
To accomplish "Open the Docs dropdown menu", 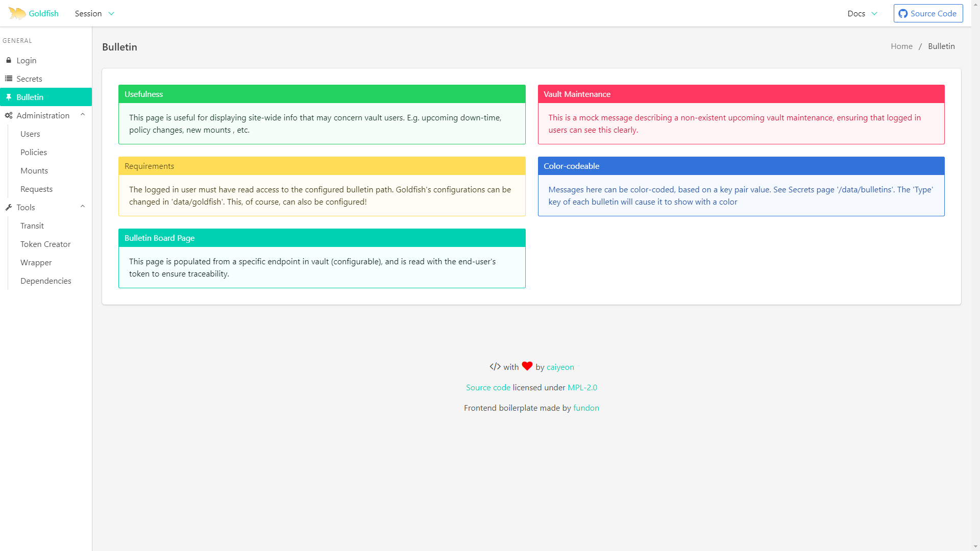I will click(862, 14).
